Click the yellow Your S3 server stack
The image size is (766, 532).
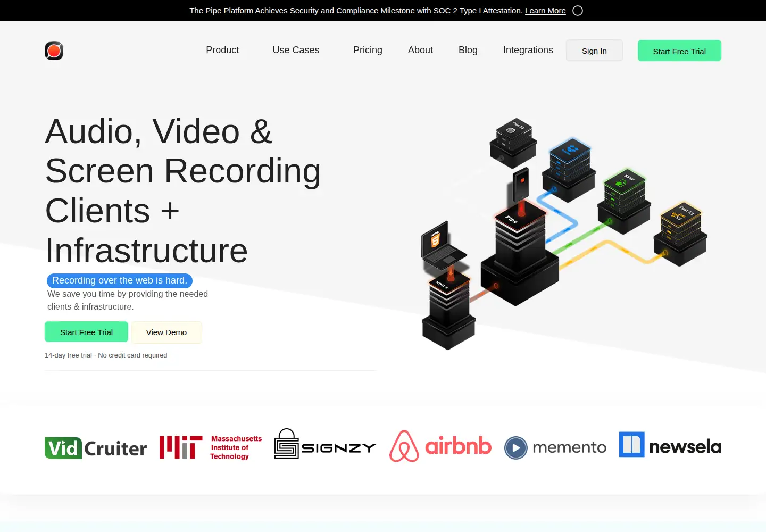pyautogui.click(x=680, y=234)
